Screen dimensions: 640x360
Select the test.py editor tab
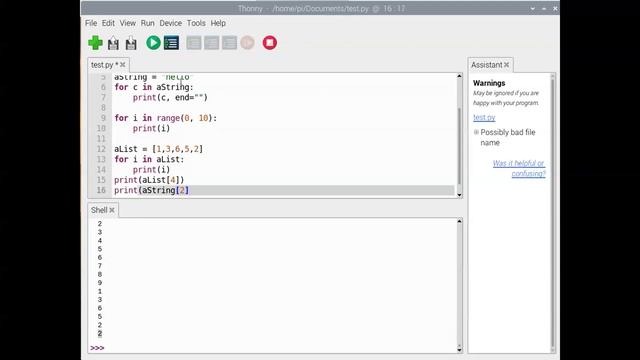pyautogui.click(x=104, y=65)
